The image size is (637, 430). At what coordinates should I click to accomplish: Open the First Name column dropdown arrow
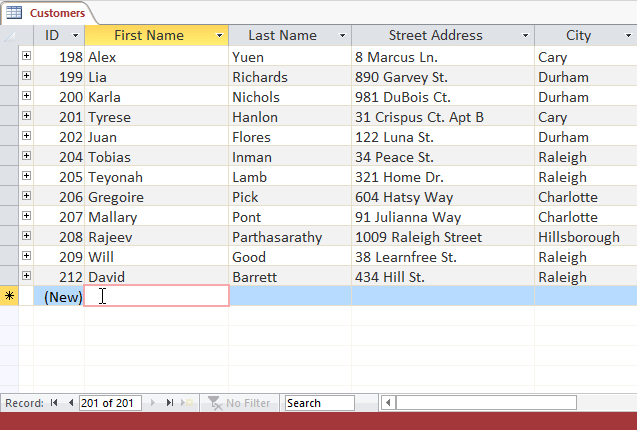[219, 36]
